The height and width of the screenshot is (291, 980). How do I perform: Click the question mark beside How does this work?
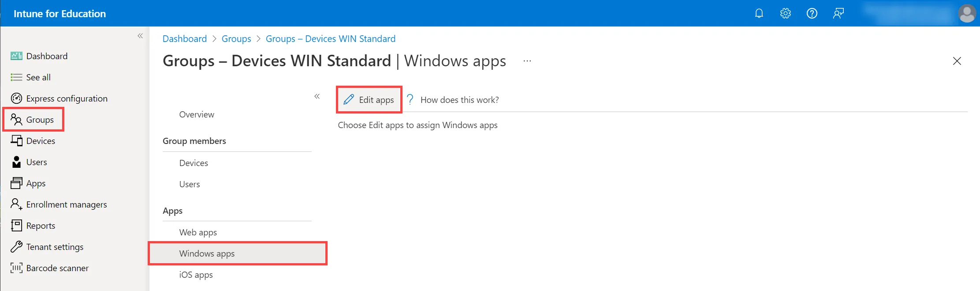click(410, 99)
